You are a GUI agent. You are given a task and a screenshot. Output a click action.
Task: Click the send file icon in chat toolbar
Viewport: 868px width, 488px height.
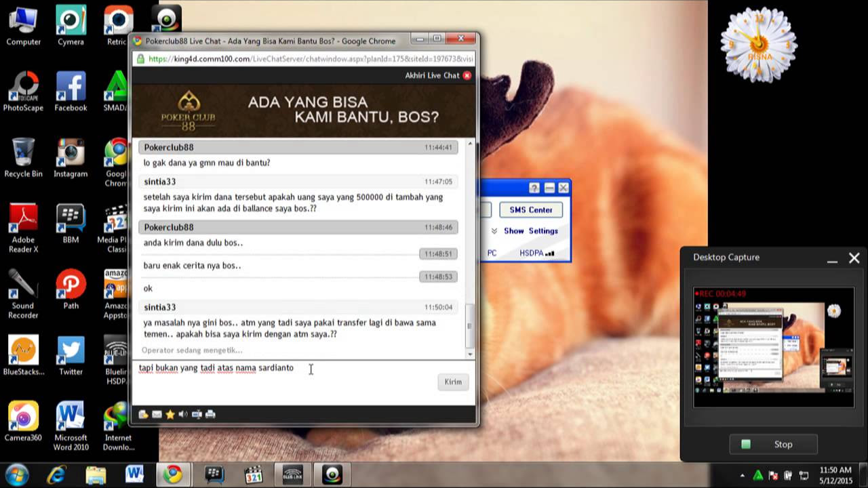click(143, 414)
